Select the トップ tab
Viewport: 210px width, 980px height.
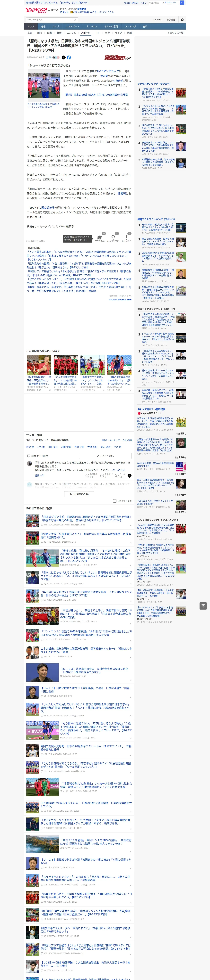31,26
